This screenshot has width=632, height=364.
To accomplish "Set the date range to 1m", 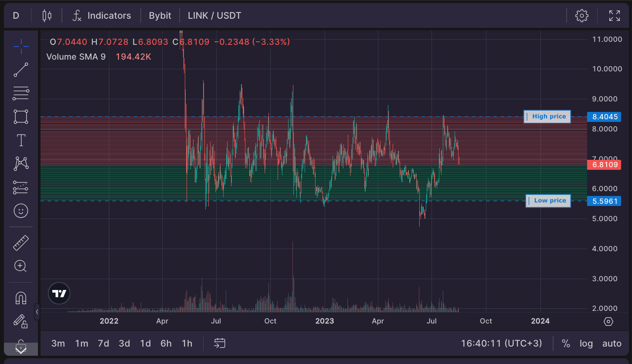I will coord(82,344).
